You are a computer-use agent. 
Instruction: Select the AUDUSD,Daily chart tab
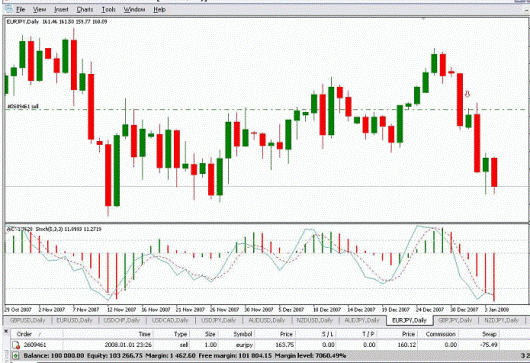coord(267,320)
